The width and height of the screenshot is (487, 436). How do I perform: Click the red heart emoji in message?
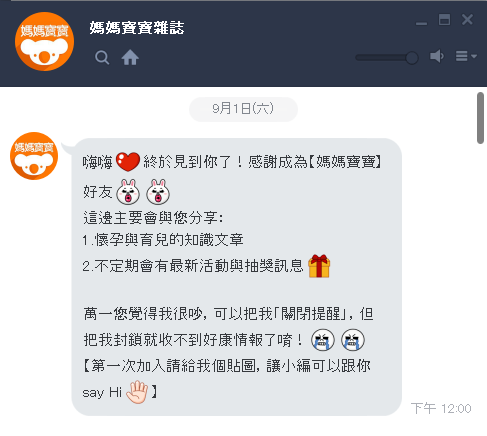pos(128,162)
